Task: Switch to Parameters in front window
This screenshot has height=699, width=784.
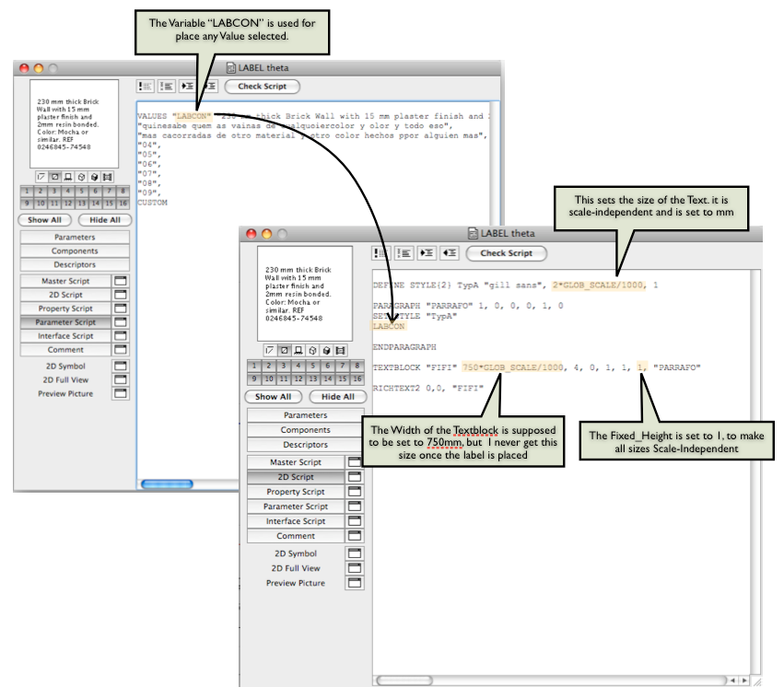Action: 306,415
